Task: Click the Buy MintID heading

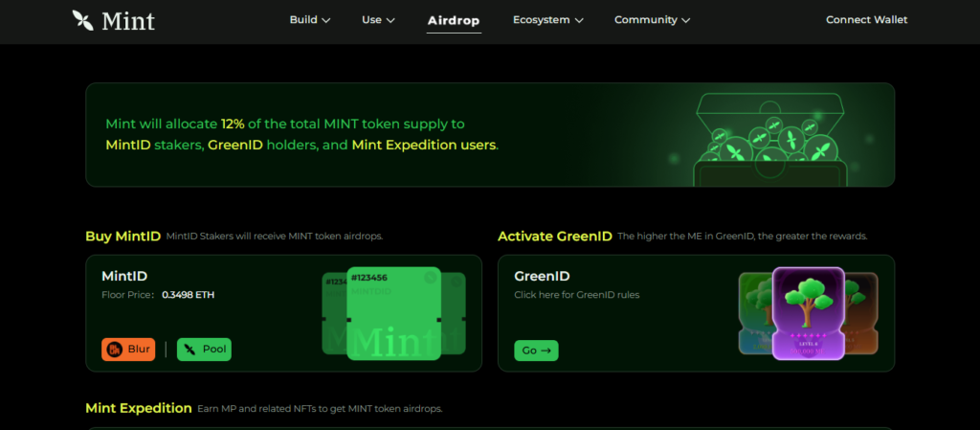Action: tap(122, 236)
